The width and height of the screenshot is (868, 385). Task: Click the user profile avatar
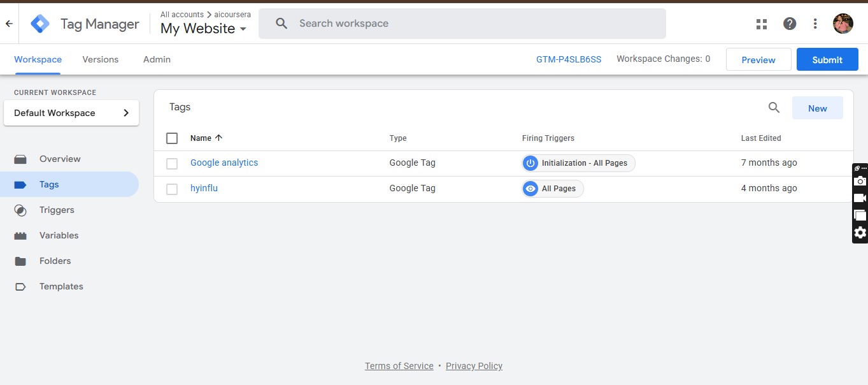843,24
